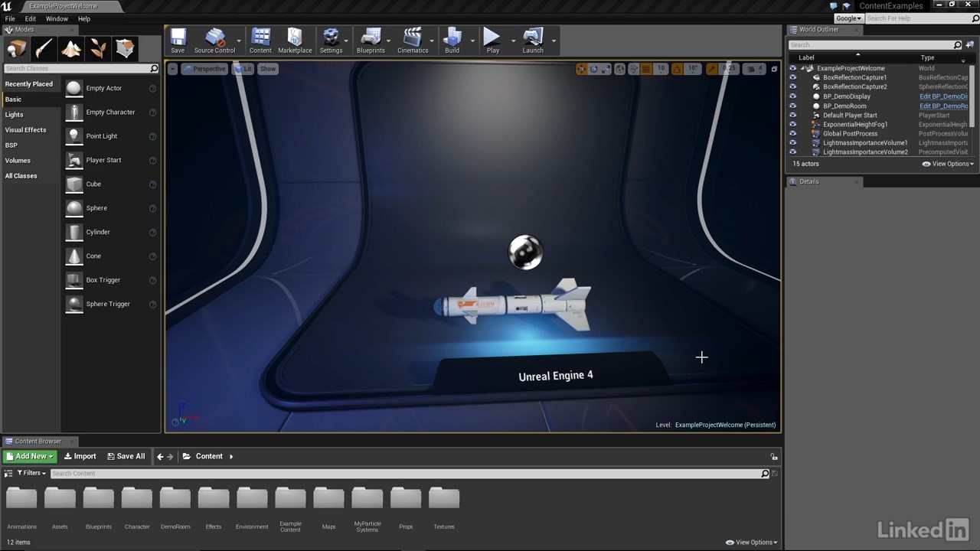Click the Edit BP_DemoDisplay link
Image resolution: width=980 pixels, height=551 pixels.
[943, 96]
